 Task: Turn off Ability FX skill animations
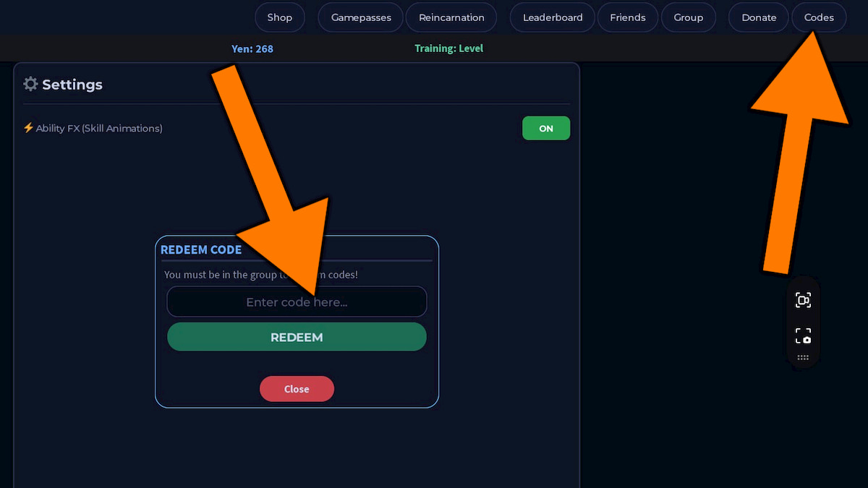[546, 128]
